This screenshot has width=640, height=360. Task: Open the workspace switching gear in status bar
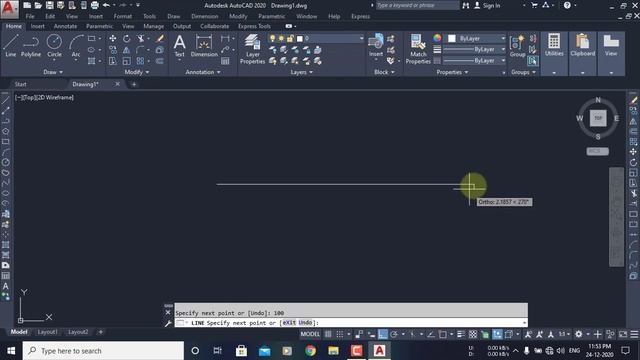578,334
